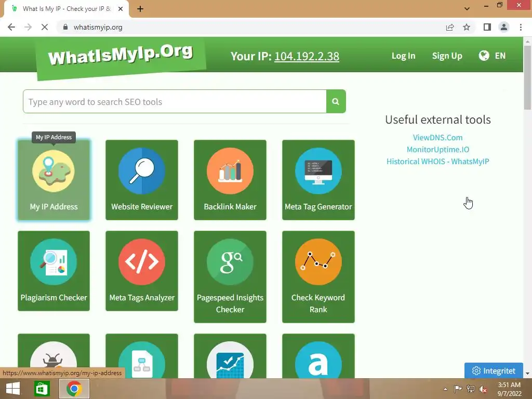Open a new browser tab
532x399 pixels.
coord(140,9)
